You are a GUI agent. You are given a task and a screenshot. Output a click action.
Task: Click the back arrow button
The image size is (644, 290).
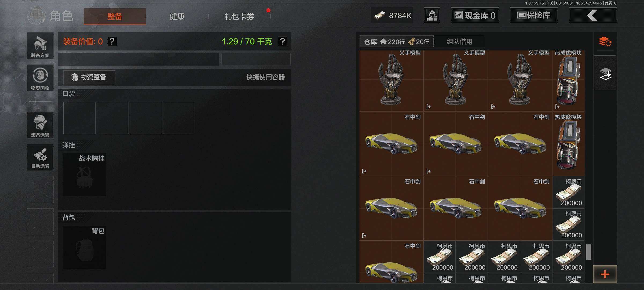coord(592,15)
